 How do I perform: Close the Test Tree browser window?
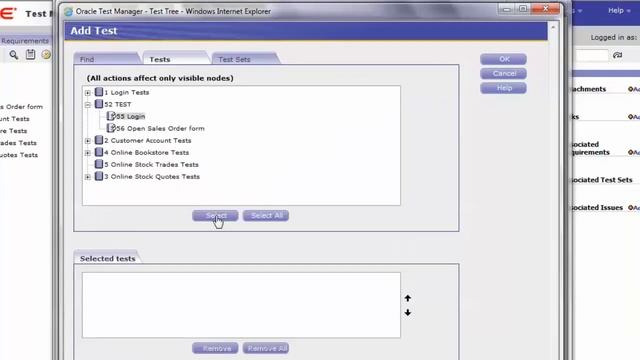(545, 9)
